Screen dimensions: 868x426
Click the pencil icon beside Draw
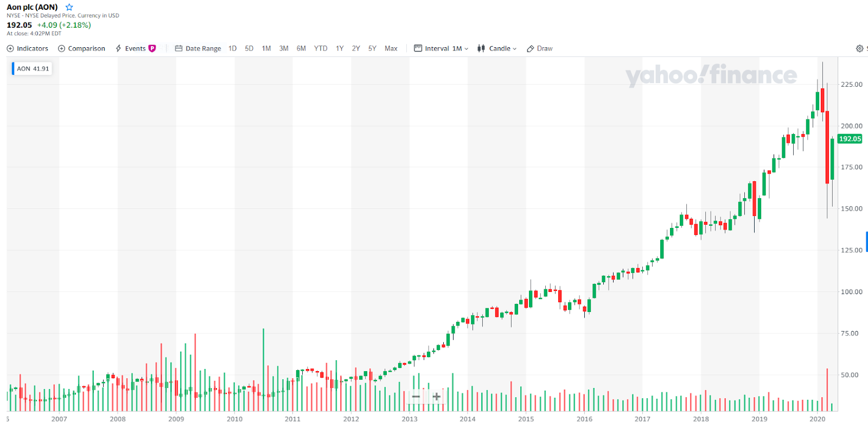[x=531, y=48]
